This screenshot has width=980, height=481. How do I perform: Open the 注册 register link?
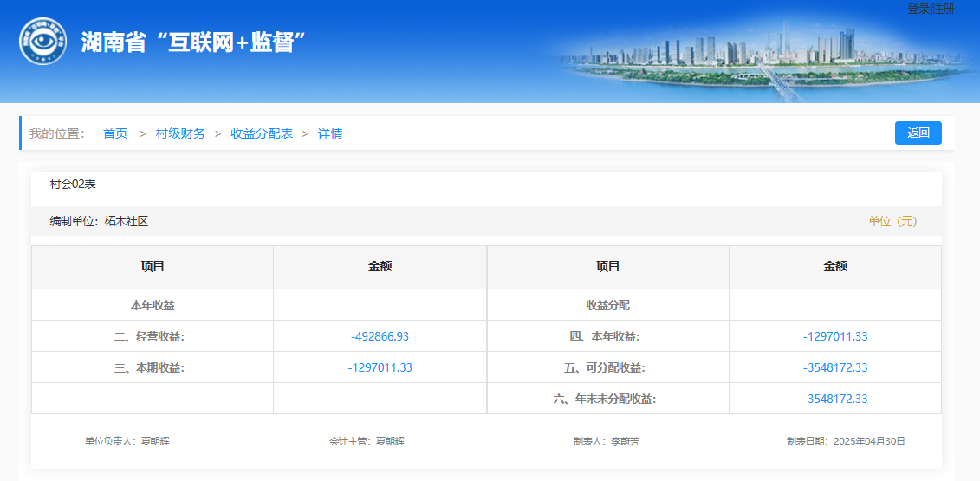943,9
